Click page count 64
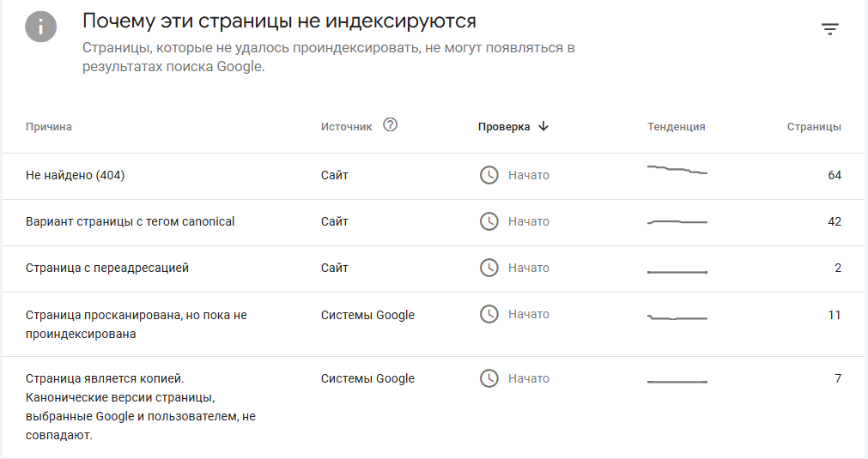This screenshot has height=459, width=868. (x=835, y=175)
